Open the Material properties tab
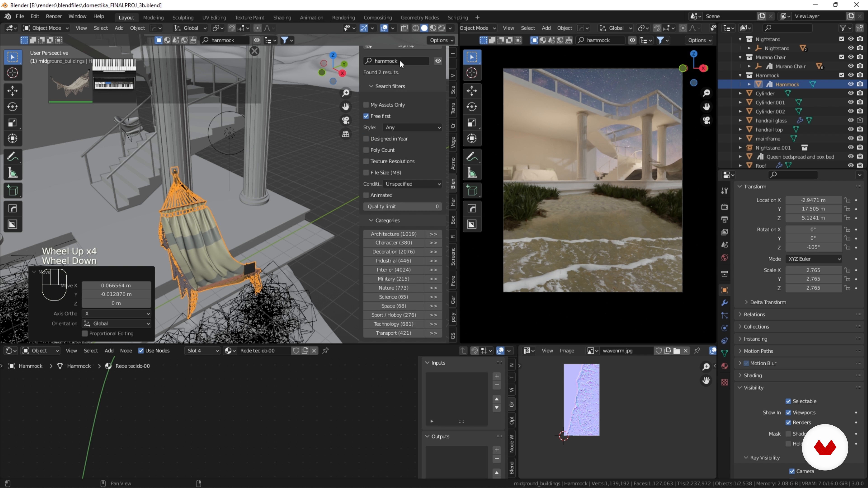The height and width of the screenshot is (488, 868). [724, 366]
